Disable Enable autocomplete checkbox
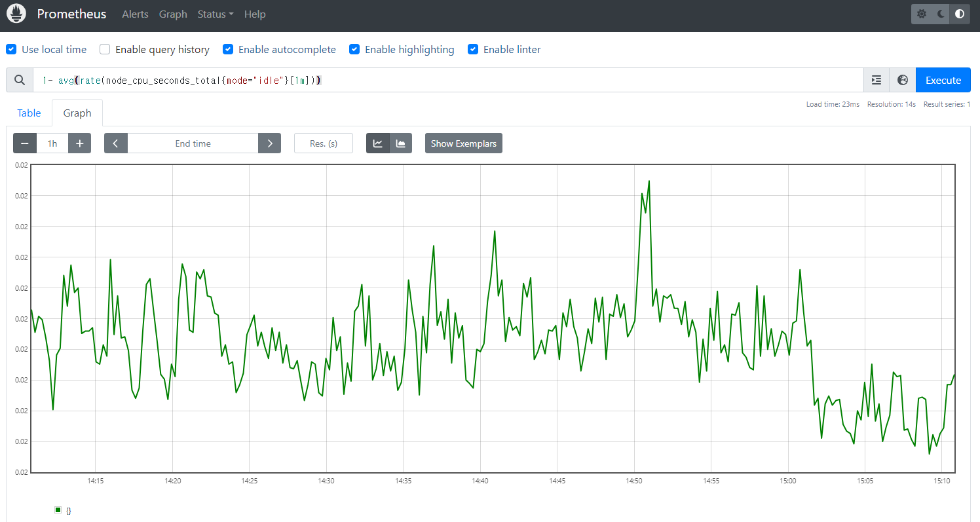980x522 pixels. click(228, 49)
